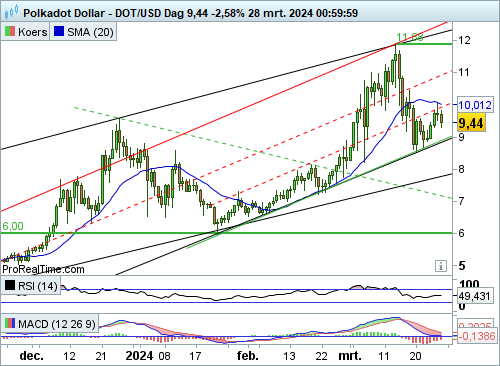Open the SMA (20) indicator legend
This screenshot has height=366, width=500.
point(83,32)
